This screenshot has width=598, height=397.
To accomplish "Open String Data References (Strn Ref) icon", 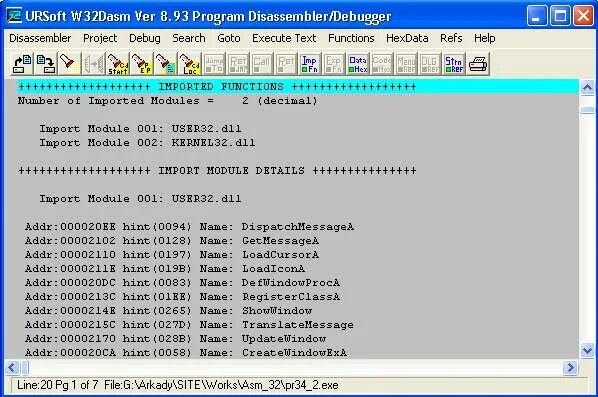I will (454, 64).
